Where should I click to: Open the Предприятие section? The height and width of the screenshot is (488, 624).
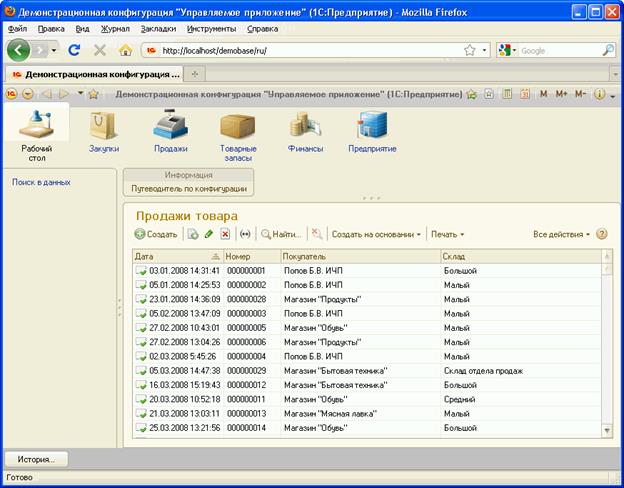(372, 131)
